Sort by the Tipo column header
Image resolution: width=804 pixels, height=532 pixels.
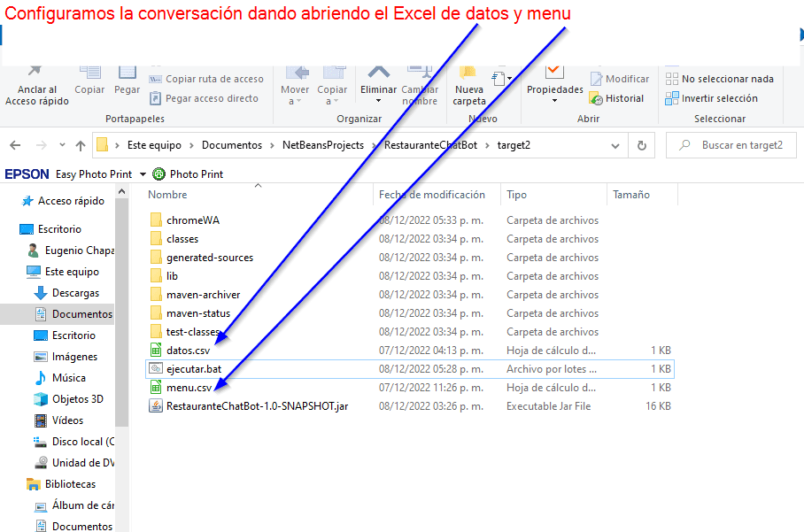[x=516, y=195]
